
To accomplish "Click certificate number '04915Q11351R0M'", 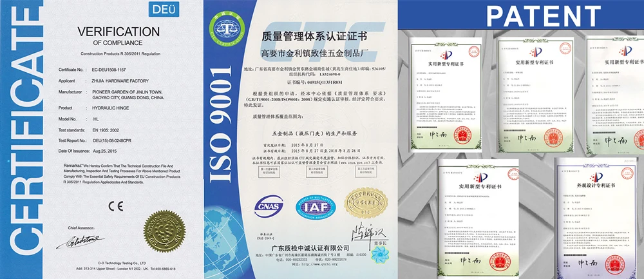I will pos(326,84).
